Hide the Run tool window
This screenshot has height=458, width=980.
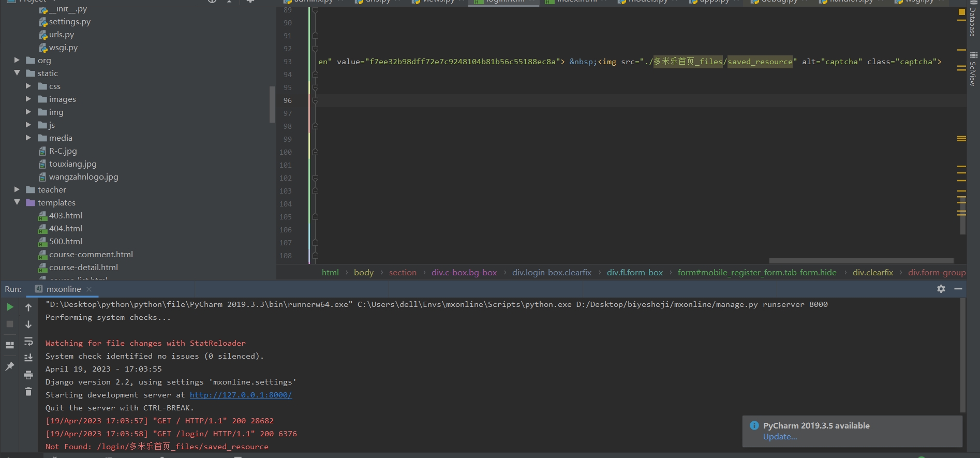958,289
